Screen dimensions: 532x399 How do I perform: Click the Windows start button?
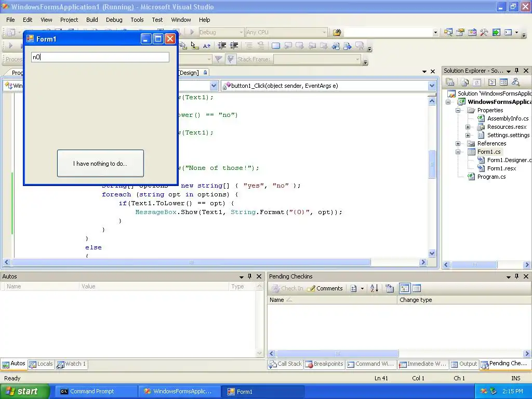click(x=24, y=392)
